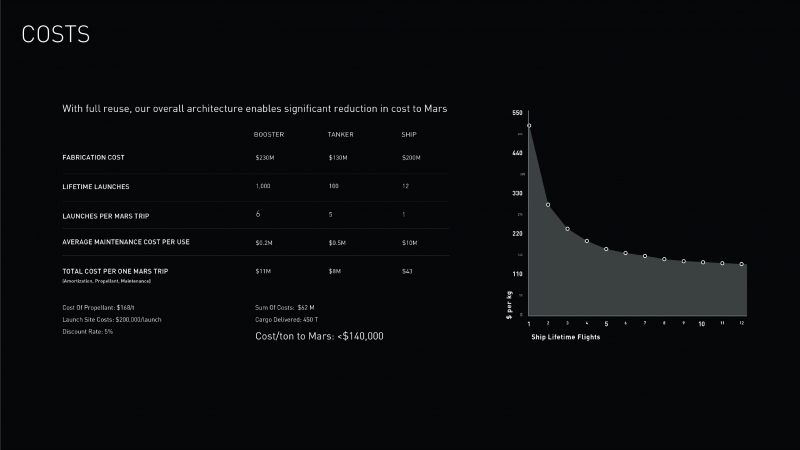Viewport: 800px width, 450px height.
Task: Click the booster $230M fabrication cost value
Action: click(265, 158)
